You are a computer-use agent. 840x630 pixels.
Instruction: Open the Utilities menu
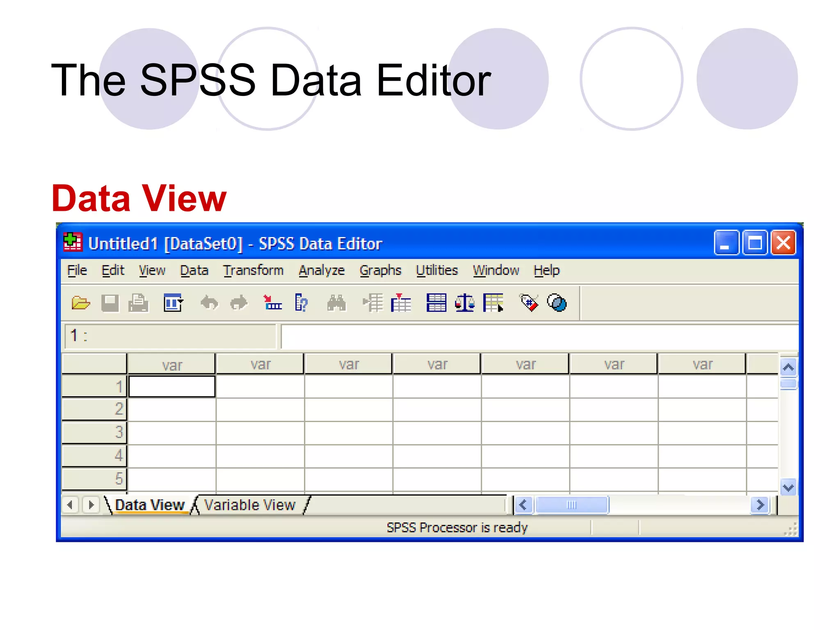437,270
